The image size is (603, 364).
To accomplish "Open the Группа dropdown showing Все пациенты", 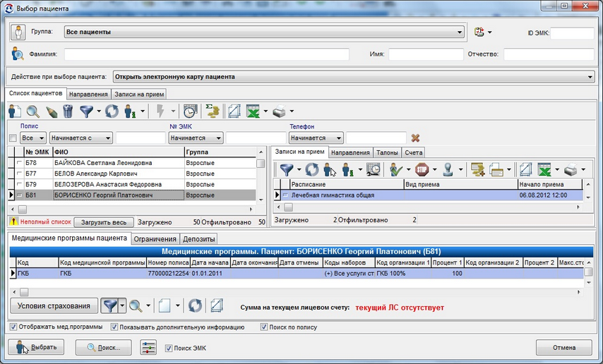I will (264, 32).
